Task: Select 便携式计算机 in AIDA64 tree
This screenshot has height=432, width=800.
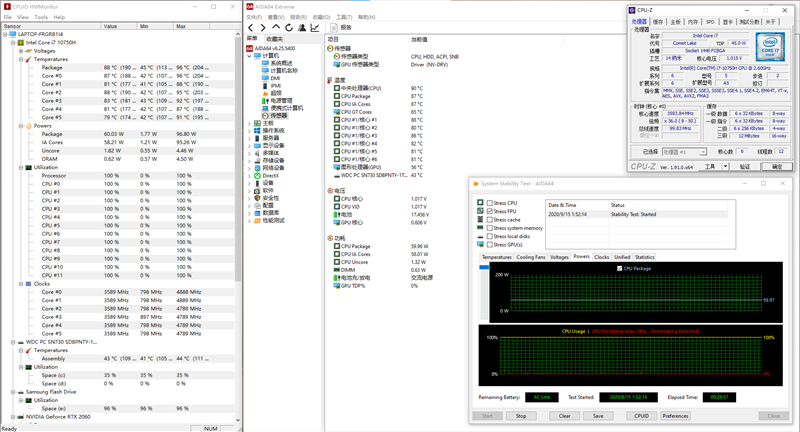Action: (287, 108)
